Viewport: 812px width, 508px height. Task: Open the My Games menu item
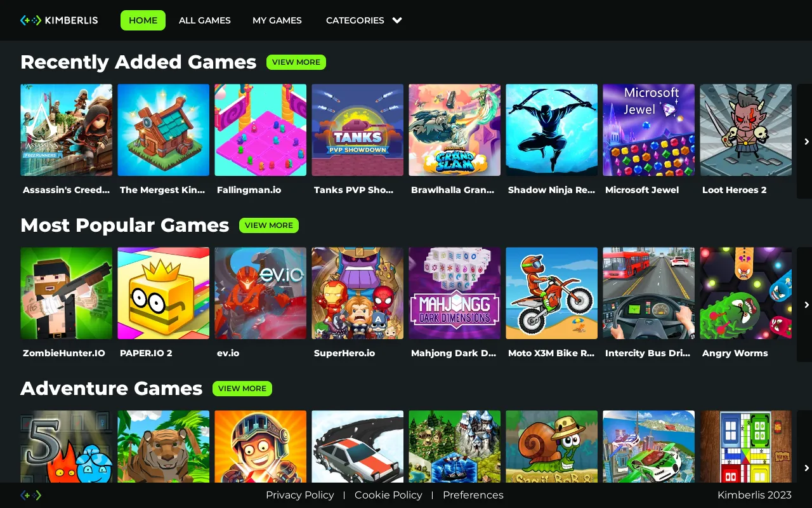pyautogui.click(x=277, y=20)
